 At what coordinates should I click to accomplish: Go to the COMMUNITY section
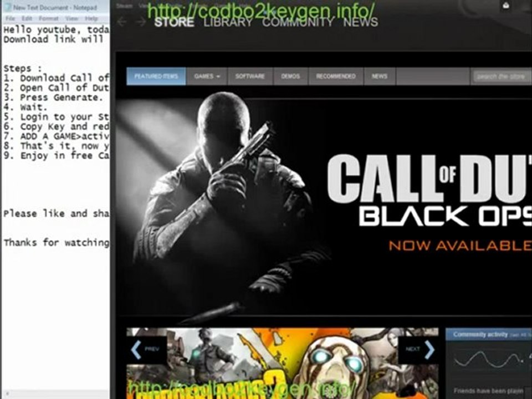click(x=298, y=22)
